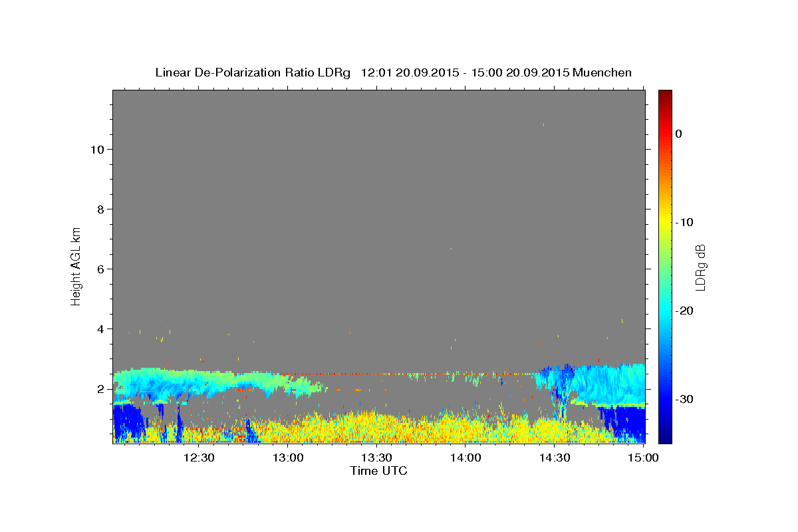Click the 13:00 time tick label
This screenshot has height=532, width=798.
[x=288, y=458]
